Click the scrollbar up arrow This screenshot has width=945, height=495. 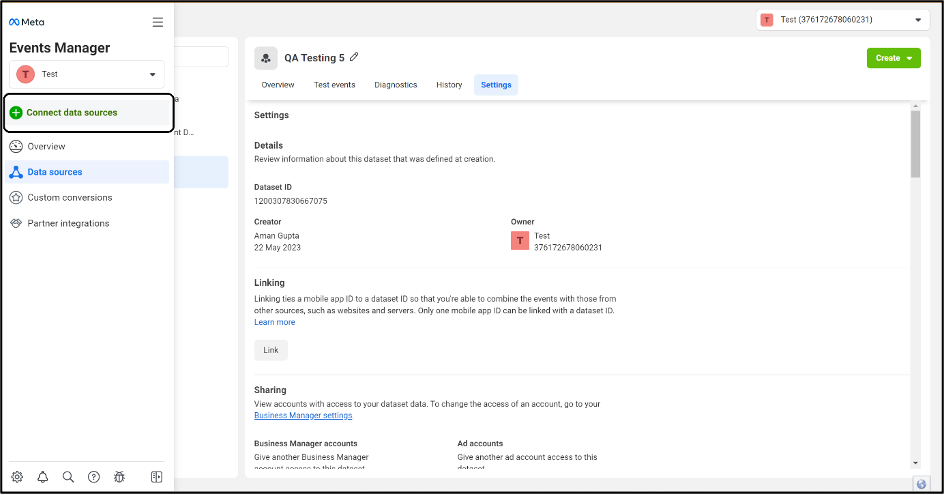tap(915, 106)
